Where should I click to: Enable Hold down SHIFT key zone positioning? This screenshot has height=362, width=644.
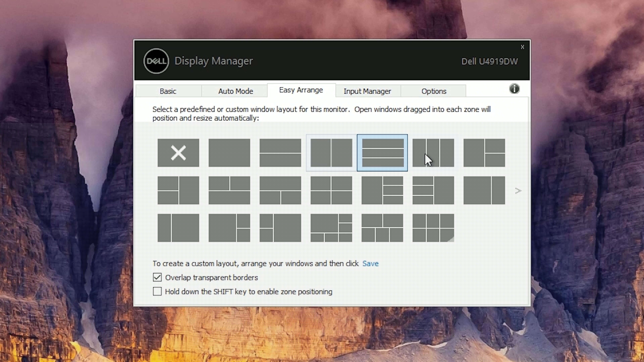(157, 291)
